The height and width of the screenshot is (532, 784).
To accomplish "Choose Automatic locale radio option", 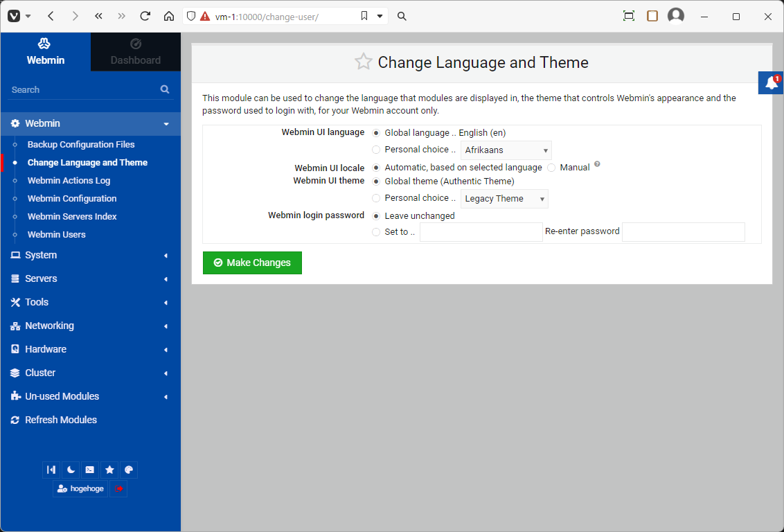I will pyautogui.click(x=376, y=168).
